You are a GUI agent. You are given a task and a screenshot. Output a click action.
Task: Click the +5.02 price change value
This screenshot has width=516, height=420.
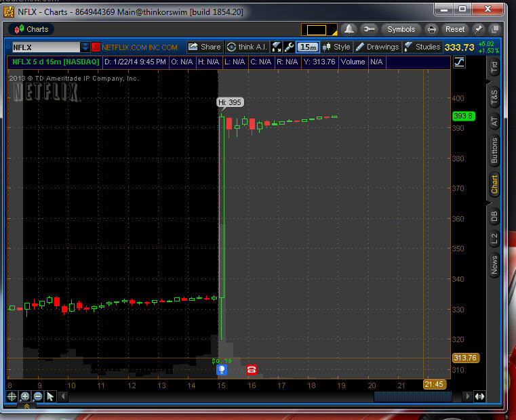pyautogui.click(x=486, y=44)
